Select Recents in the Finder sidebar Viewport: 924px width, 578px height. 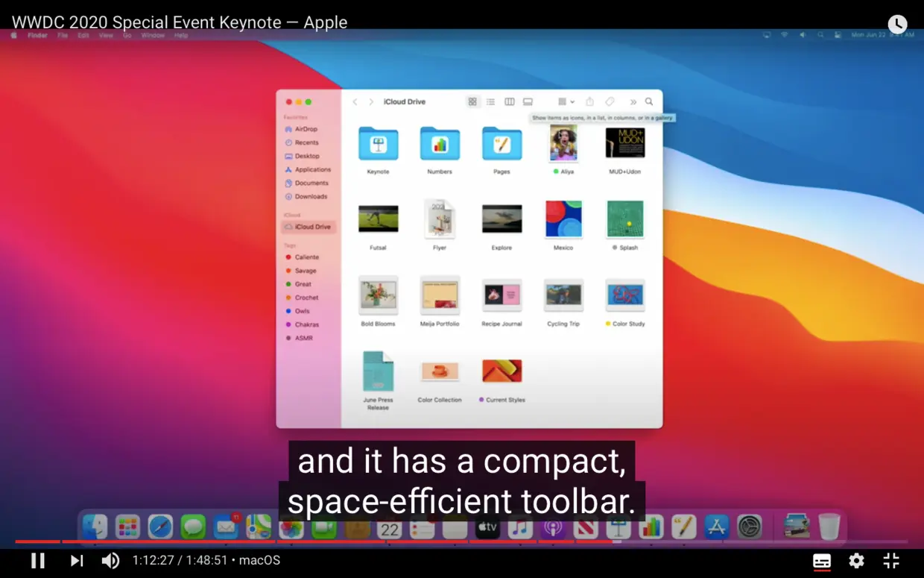click(x=302, y=142)
